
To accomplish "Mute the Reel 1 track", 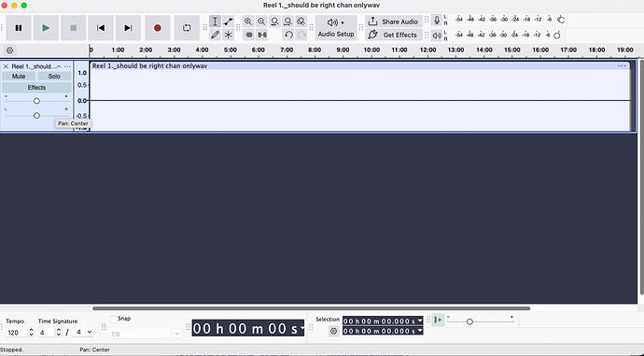I will coord(19,76).
